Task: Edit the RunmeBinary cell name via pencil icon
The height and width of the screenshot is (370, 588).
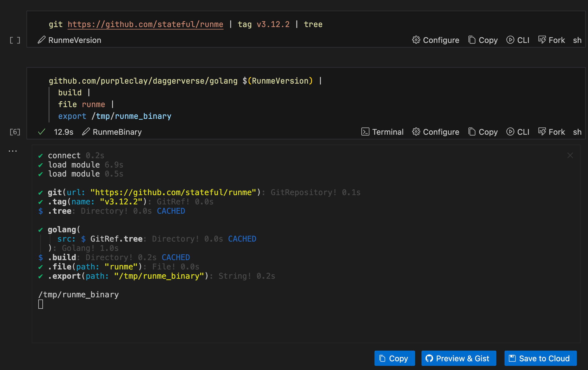Action: 86,132
